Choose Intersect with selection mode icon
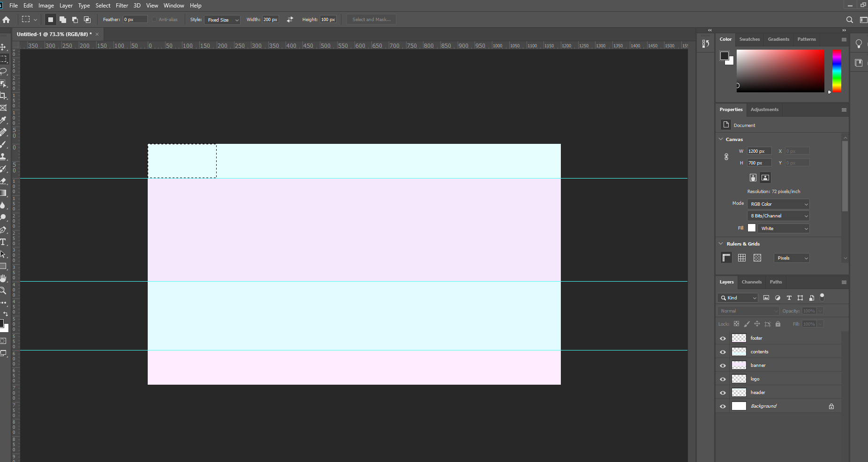 (x=87, y=20)
